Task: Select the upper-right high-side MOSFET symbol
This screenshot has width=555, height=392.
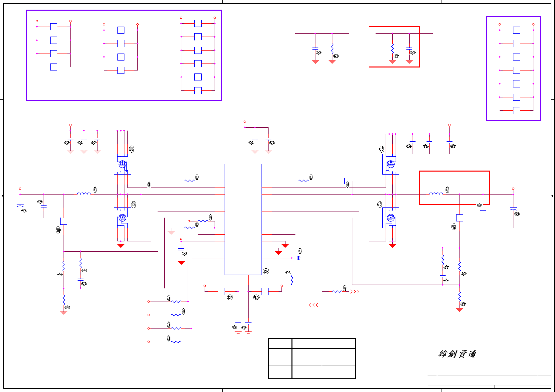Action: tap(391, 164)
